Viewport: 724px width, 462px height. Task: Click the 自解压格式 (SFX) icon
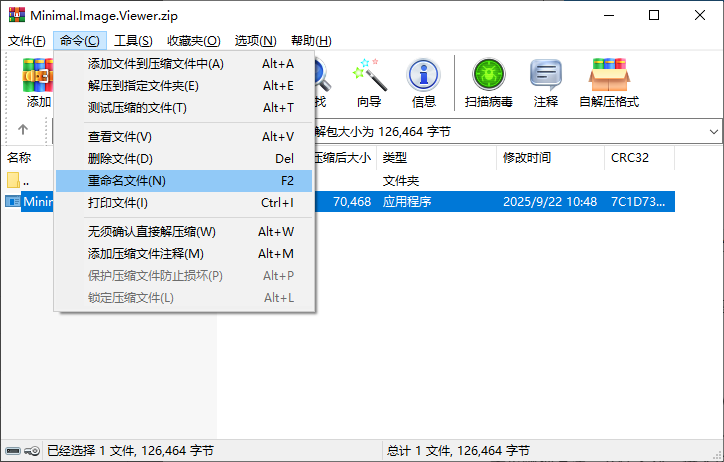click(608, 82)
